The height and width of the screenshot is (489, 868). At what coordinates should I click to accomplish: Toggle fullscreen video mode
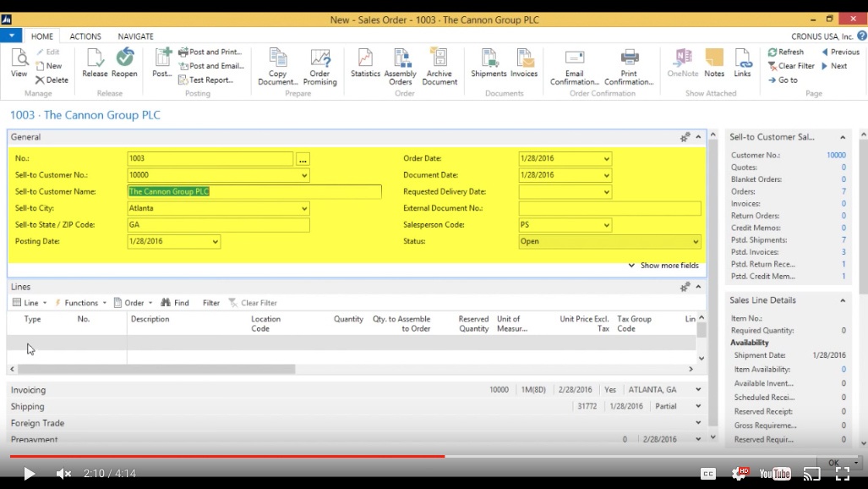tap(842, 474)
